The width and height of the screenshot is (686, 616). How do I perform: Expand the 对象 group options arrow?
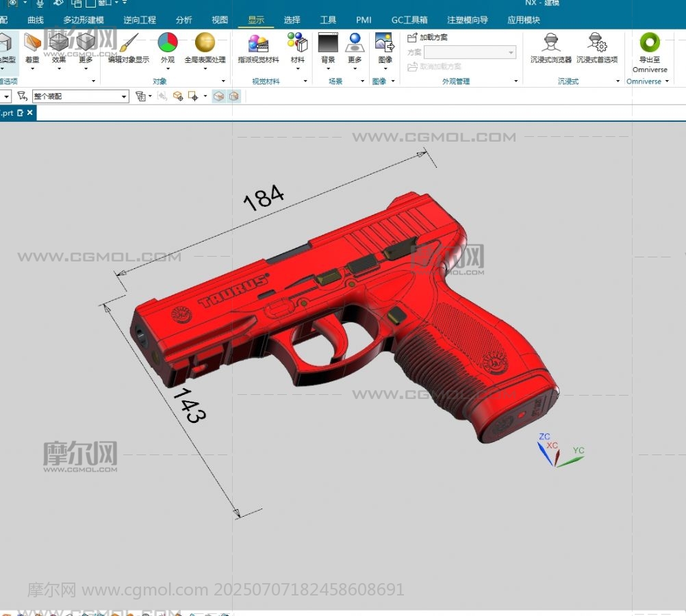click(x=224, y=81)
